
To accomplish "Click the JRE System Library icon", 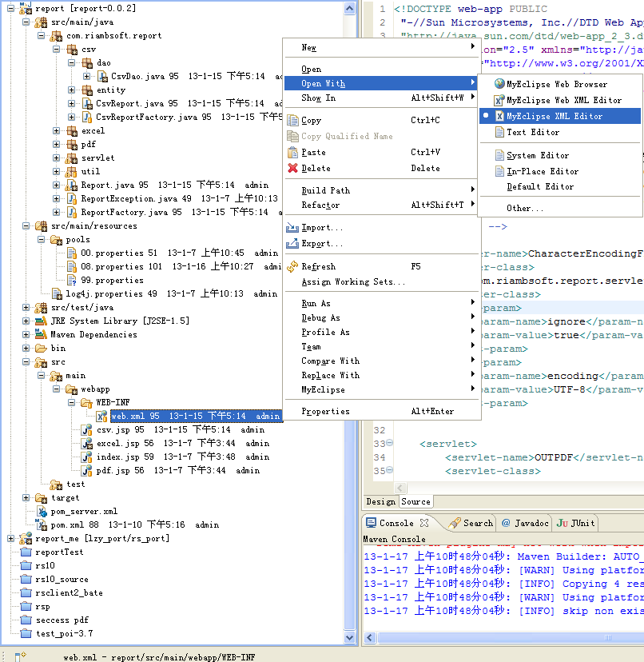I will (41, 321).
